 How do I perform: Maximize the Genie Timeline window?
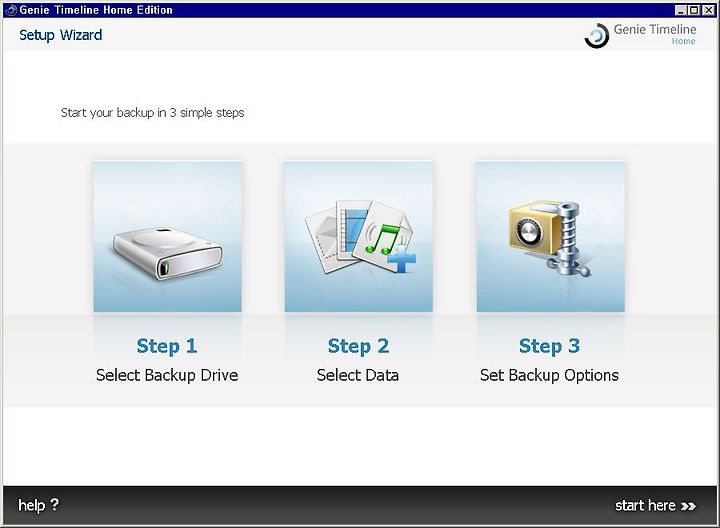point(694,10)
